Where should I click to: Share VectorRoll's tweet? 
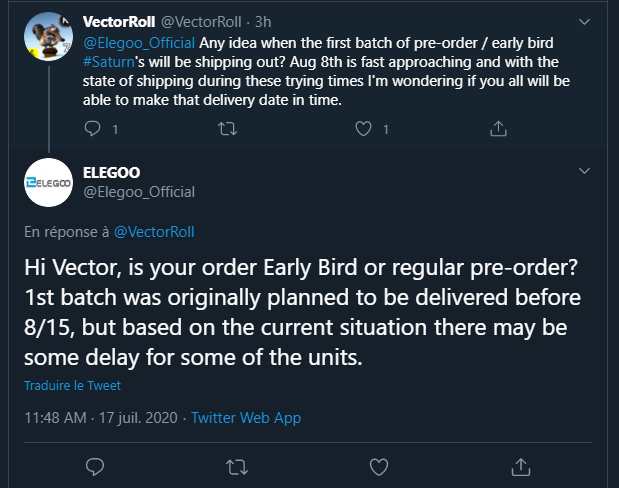pyautogui.click(x=498, y=128)
